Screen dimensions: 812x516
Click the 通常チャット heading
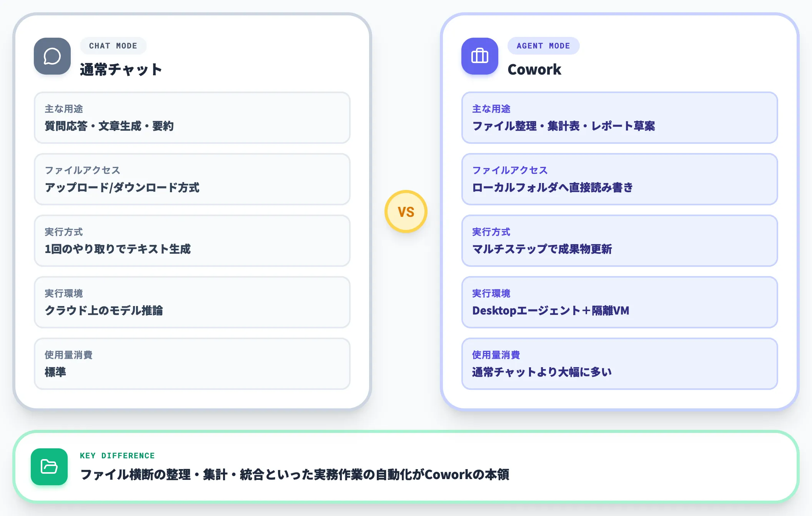click(x=121, y=70)
